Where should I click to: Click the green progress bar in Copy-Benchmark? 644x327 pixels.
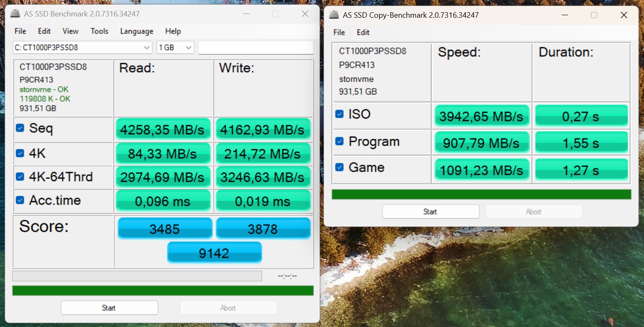(481, 195)
